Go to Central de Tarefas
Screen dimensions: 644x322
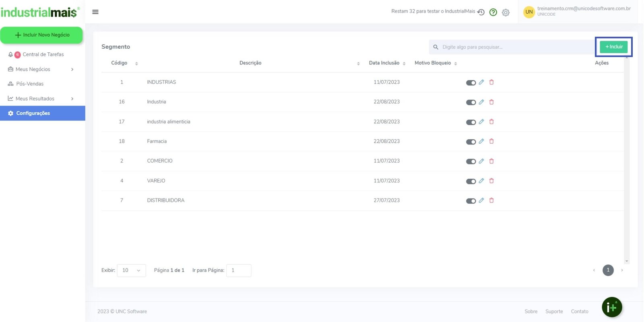click(x=43, y=54)
